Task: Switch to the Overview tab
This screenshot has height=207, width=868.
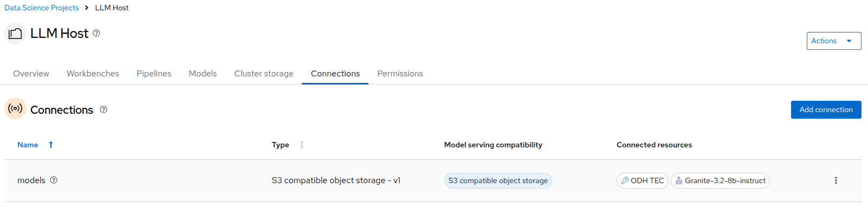Action: tap(31, 74)
